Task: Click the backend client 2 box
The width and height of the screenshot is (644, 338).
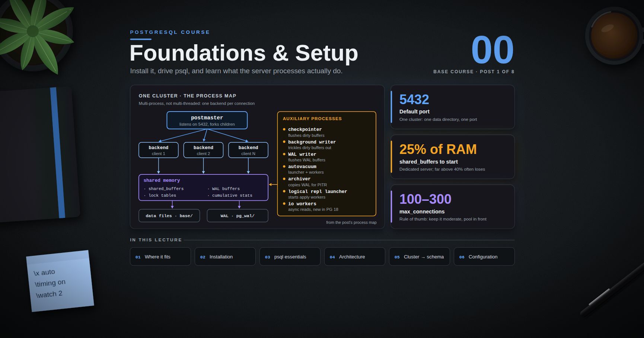Action: pyautogui.click(x=203, y=150)
